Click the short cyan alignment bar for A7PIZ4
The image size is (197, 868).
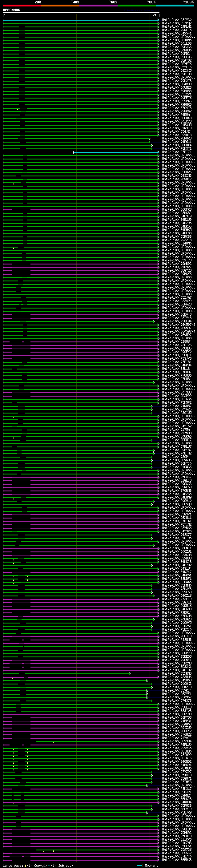[116, 152]
